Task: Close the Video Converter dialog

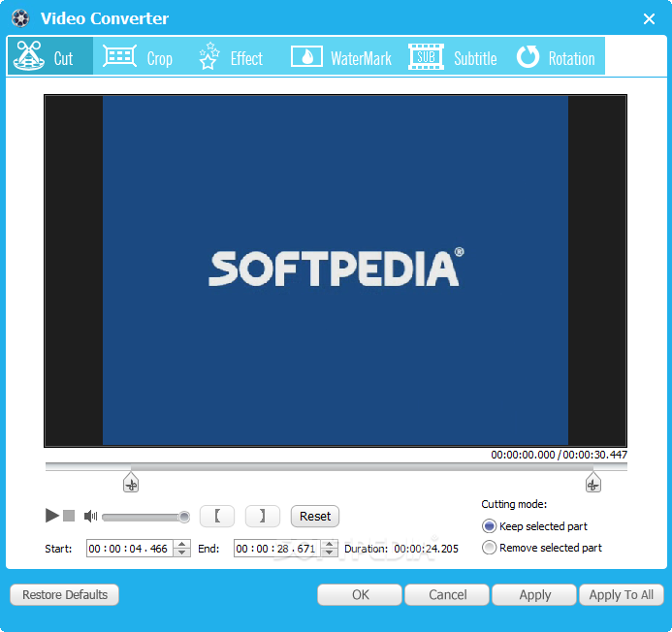Action: pyautogui.click(x=649, y=18)
